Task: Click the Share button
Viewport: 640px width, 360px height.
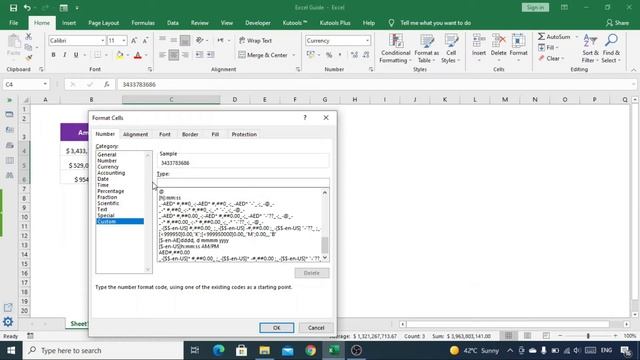Action: (618, 23)
